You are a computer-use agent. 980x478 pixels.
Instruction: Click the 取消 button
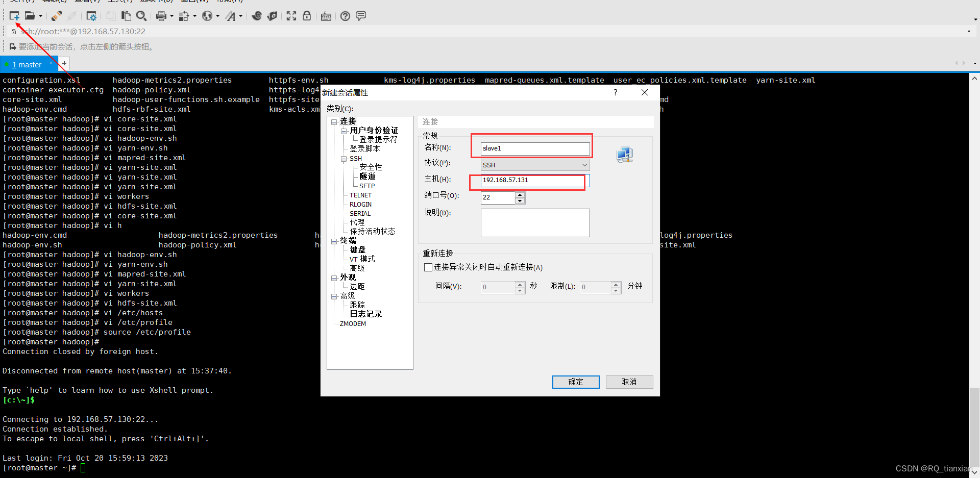[x=629, y=382]
